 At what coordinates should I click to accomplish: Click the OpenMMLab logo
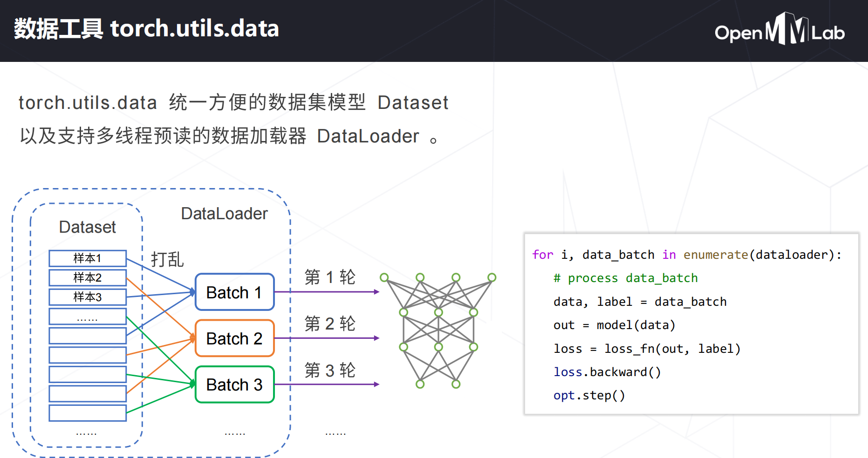pos(779,29)
